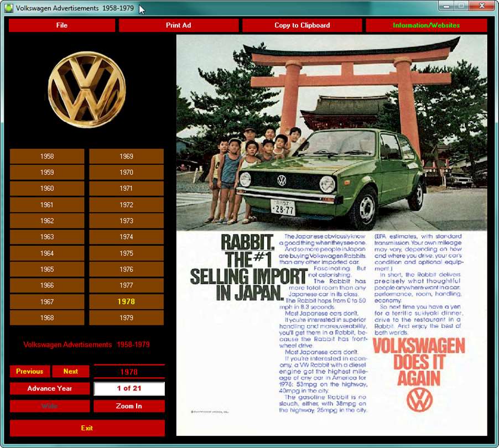Select year 1962
The height and width of the screenshot is (448, 499).
[x=47, y=221]
